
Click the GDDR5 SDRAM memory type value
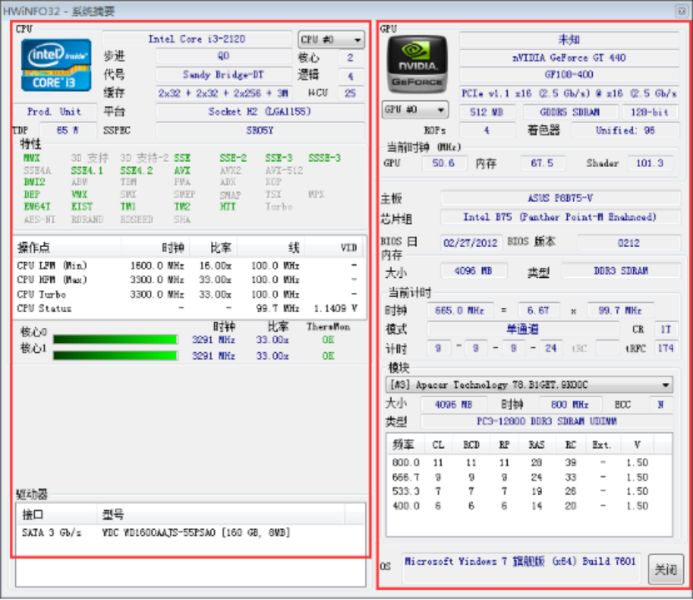tap(570, 112)
